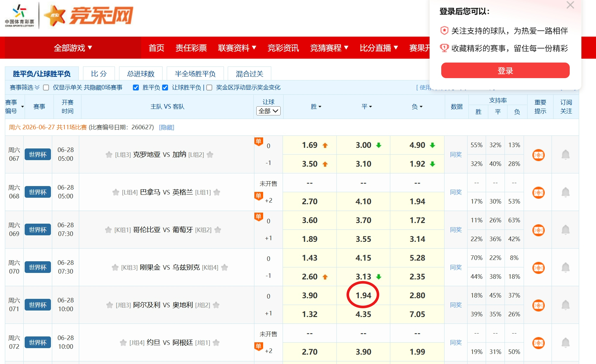The width and height of the screenshot is (596, 364).
Task: Subscribe with bell for match 067
Action: coord(566,155)
